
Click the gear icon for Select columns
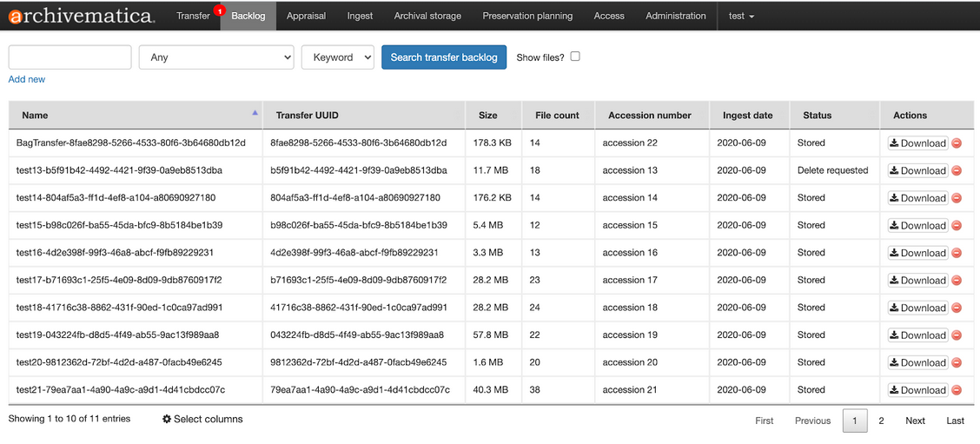(167, 420)
